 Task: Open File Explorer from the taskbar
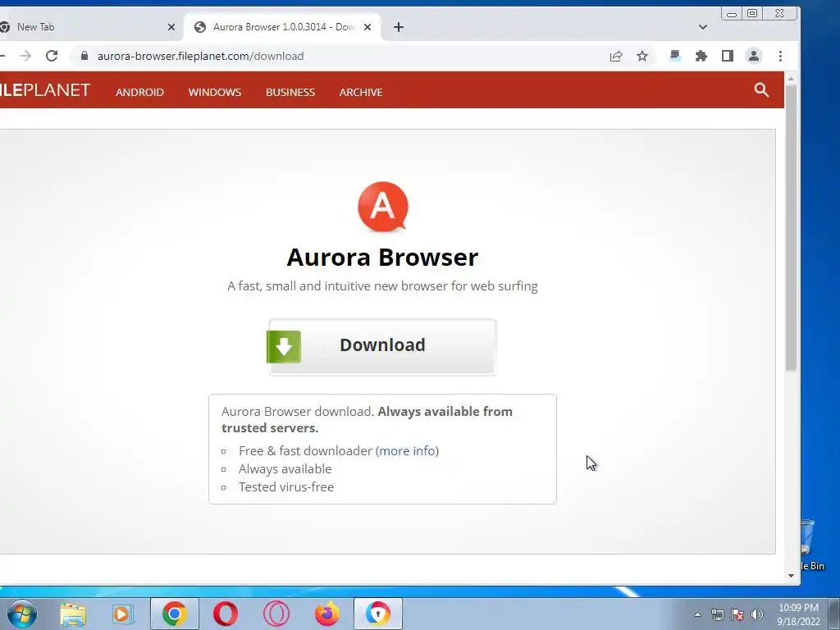pyautogui.click(x=73, y=614)
